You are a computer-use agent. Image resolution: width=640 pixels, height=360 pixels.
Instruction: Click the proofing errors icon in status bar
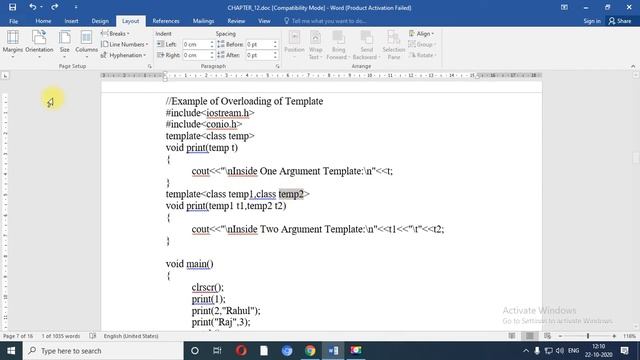tap(93, 336)
